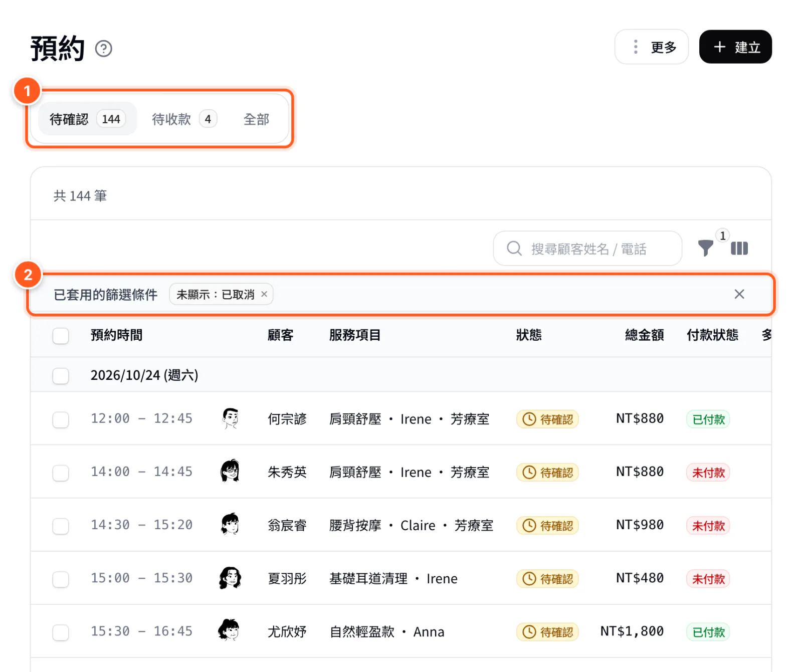Click the 預約時間 column header
The width and height of the screenshot is (802, 672).
coord(117,335)
